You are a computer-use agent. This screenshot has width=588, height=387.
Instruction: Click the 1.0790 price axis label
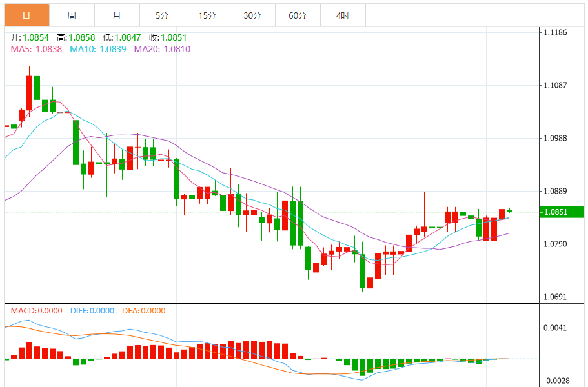point(555,244)
